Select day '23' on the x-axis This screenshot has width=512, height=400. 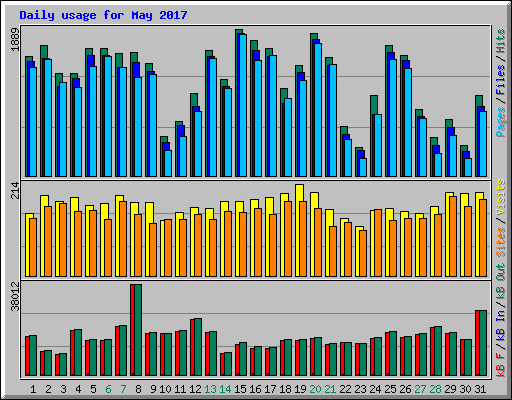(360, 389)
